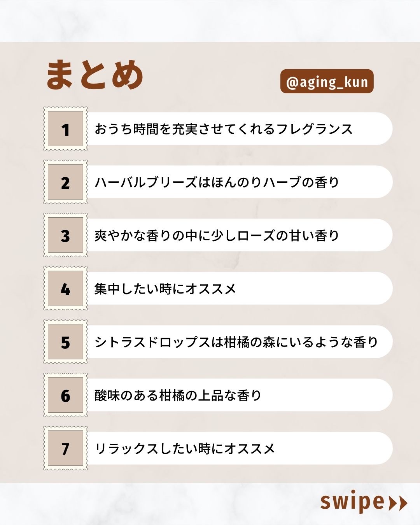Select the ハーバルブリーズはほんのりハーブの香り item
This screenshot has width=420, height=525.
coord(217,182)
